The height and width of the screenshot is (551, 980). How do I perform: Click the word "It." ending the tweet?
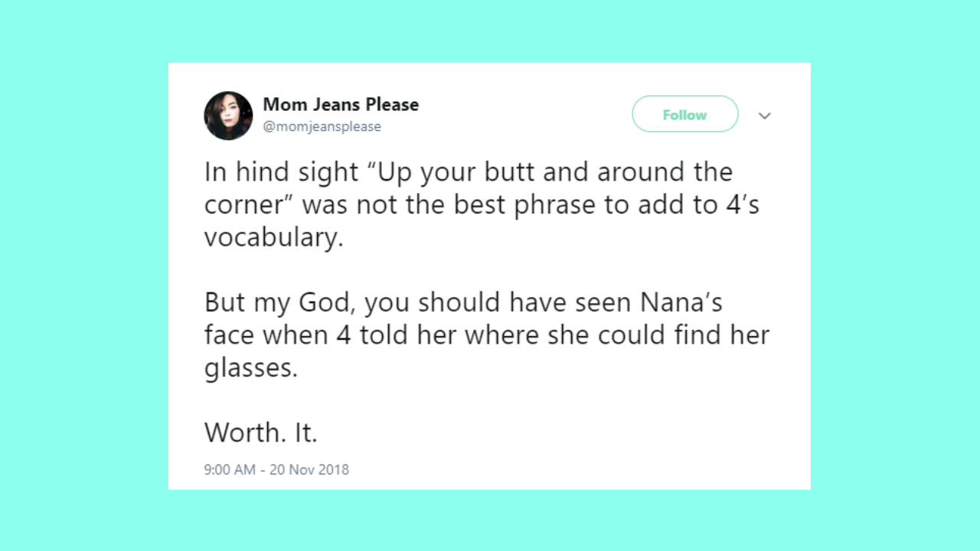(x=305, y=433)
